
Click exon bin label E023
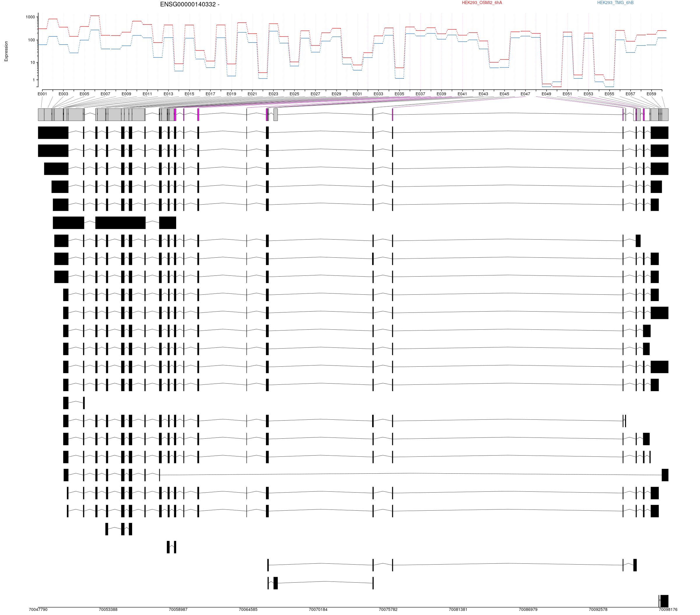(x=273, y=94)
